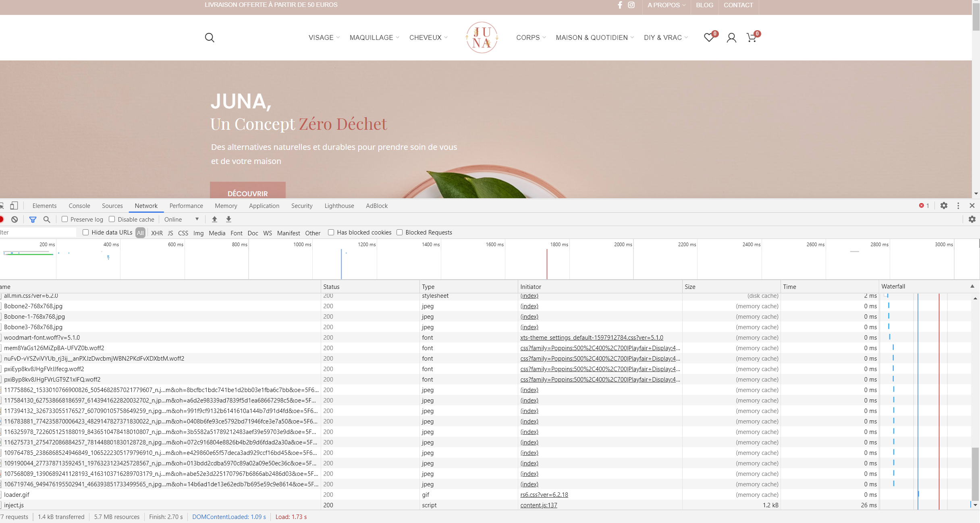This screenshot has height=523, width=980.
Task: Click the clear network log icon
Action: [15, 220]
